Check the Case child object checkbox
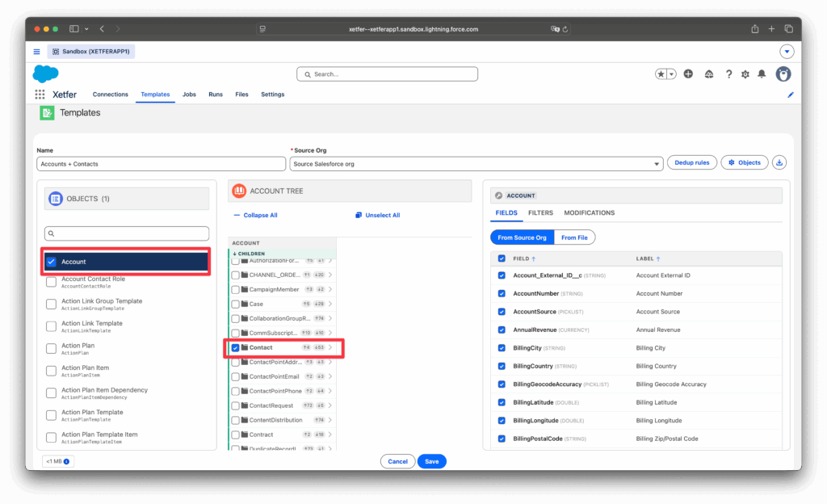Viewport: 827px width, 504px height. point(235,304)
